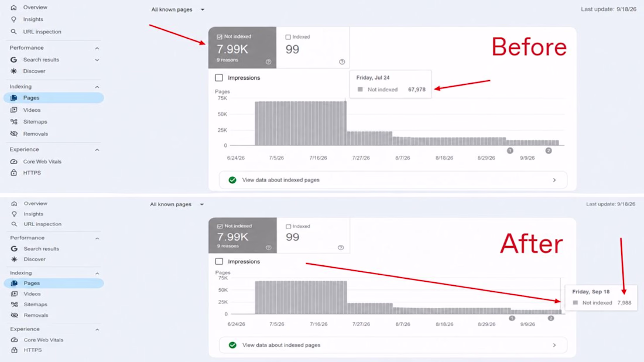Click top URL inspection magnifier icon

[13, 32]
